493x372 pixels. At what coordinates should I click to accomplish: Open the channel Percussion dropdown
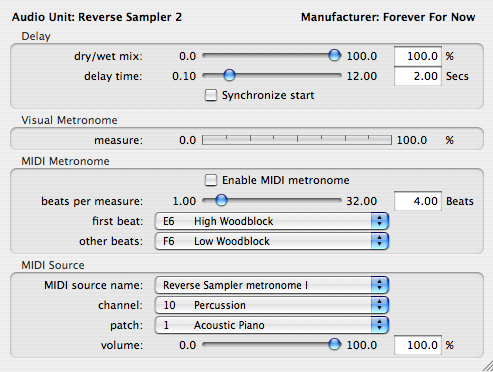[272, 305]
